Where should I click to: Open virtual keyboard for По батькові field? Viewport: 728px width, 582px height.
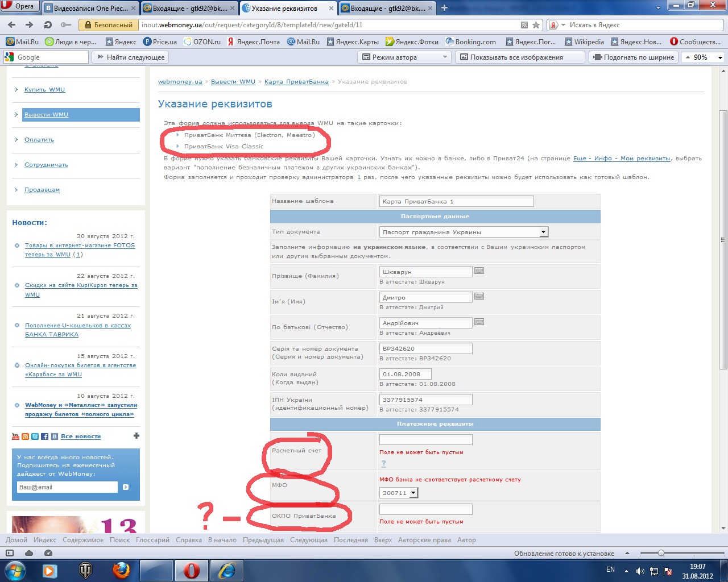pos(479,322)
